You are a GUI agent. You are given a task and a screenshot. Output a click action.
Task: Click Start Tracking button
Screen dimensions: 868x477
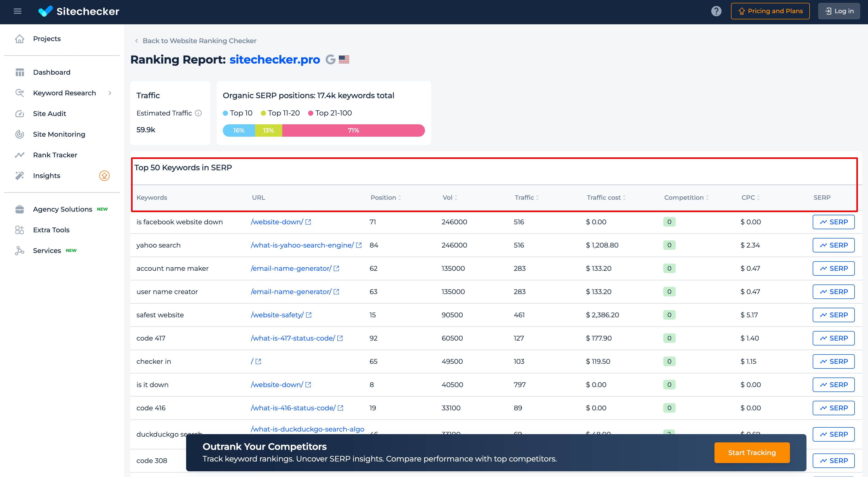coord(752,452)
